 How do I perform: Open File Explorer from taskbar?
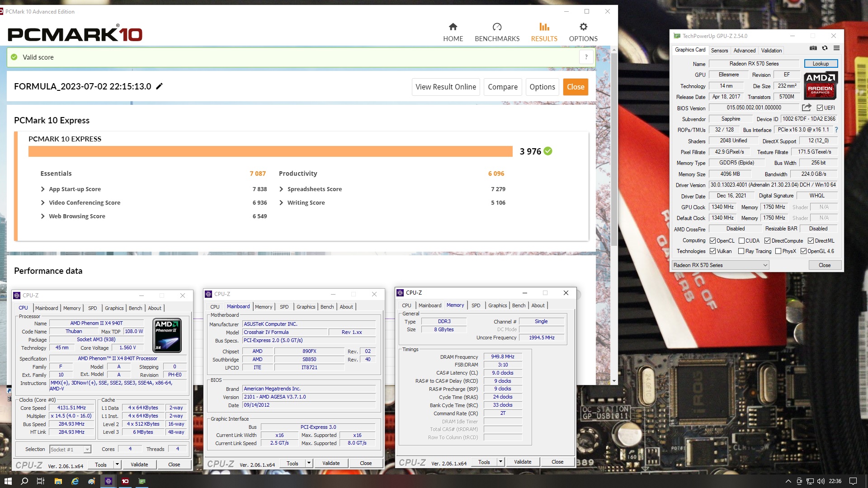pyautogui.click(x=58, y=481)
